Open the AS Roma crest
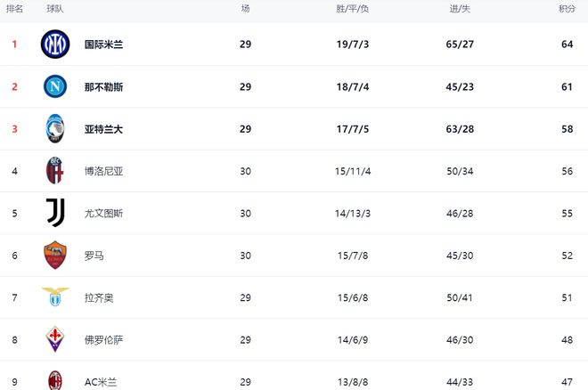Screen dimensions: 588x390 coord(55,256)
